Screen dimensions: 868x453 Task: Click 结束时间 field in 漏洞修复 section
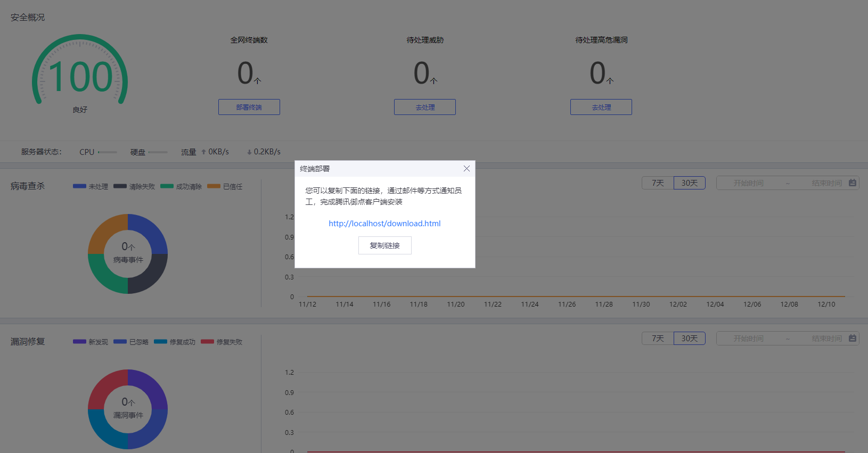pyautogui.click(x=826, y=339)
